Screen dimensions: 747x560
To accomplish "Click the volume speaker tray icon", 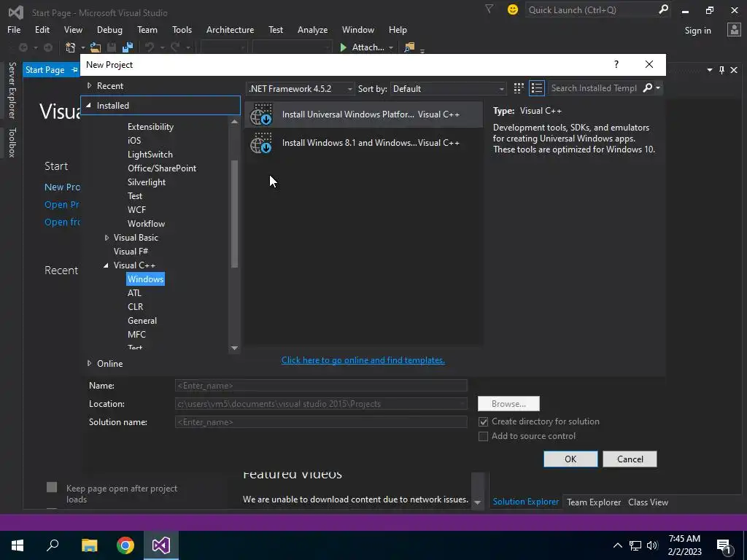I will pos(652,545).
